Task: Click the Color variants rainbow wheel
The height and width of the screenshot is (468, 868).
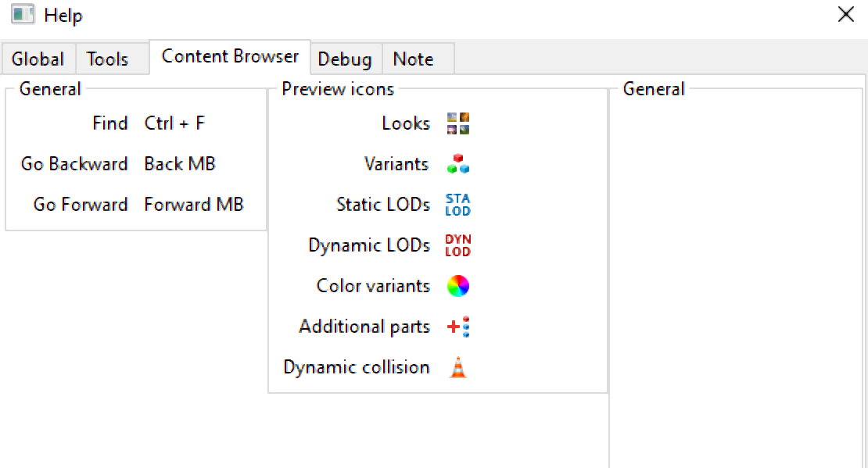Action: 458,286
